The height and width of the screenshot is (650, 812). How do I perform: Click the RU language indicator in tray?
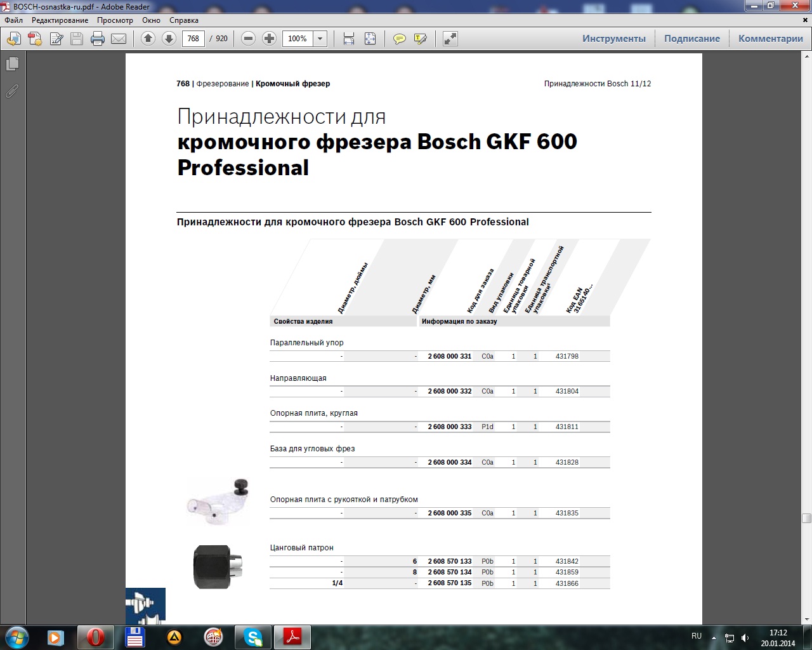coord(697,636)
